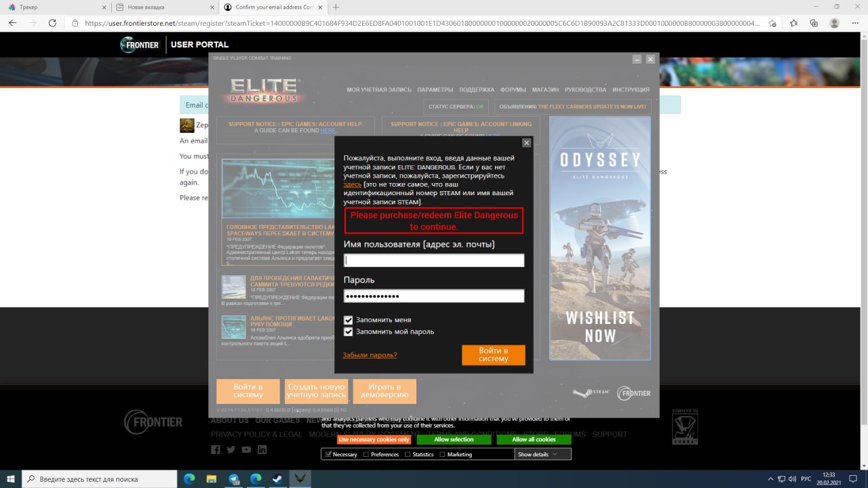Screen dimensions: 868x488
Task: Click the launcher's bottom 'Войти в систему' button
Action: click(248, 391)
